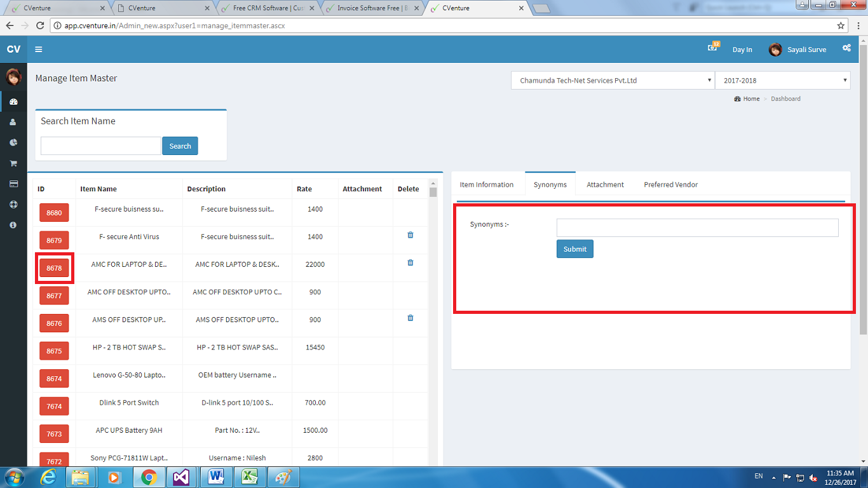Click the Dashboard breadcrumb text
This screenshot has height=488, width=868.
point(785,99)
